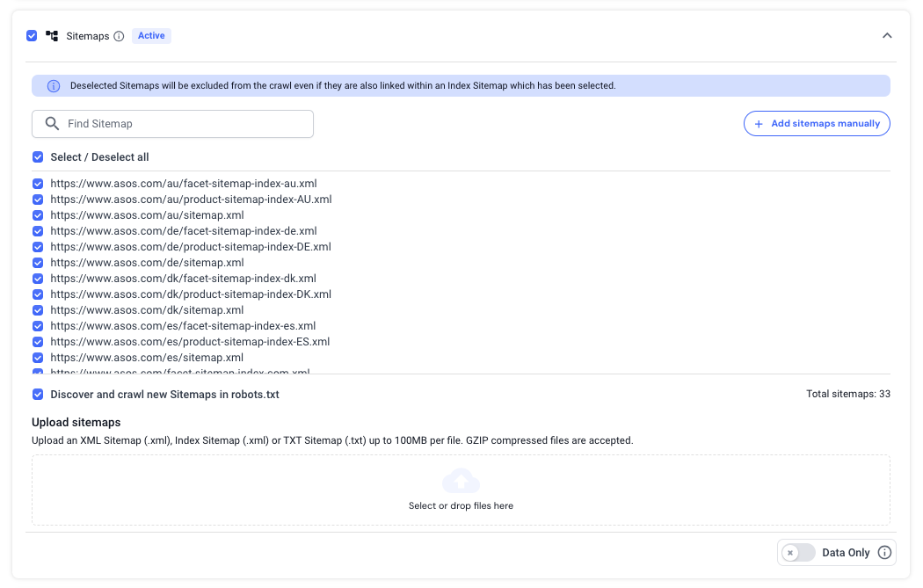Click the dk/sitemap.xml URL text
The image size is (923, 588).
[147, 310]
